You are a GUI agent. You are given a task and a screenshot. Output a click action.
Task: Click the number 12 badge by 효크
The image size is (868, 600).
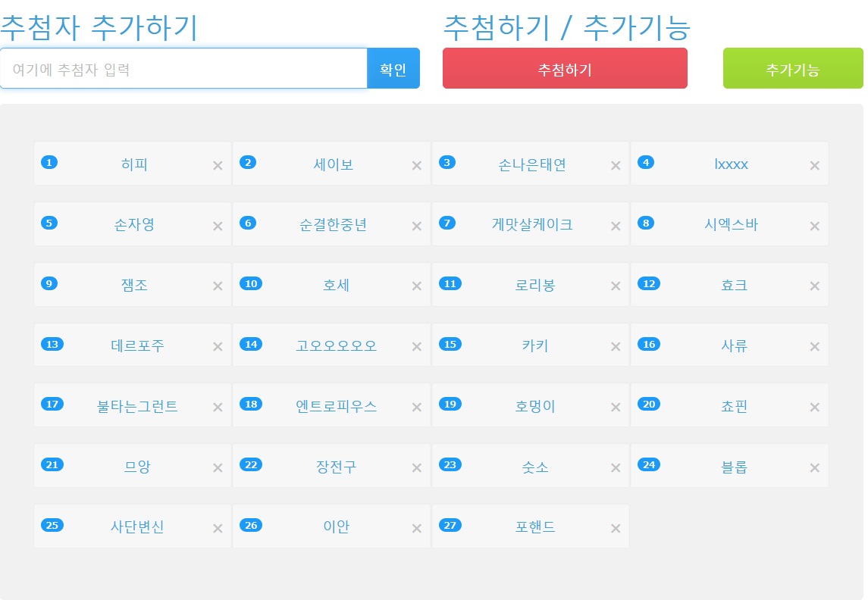[x=648, y=283]
